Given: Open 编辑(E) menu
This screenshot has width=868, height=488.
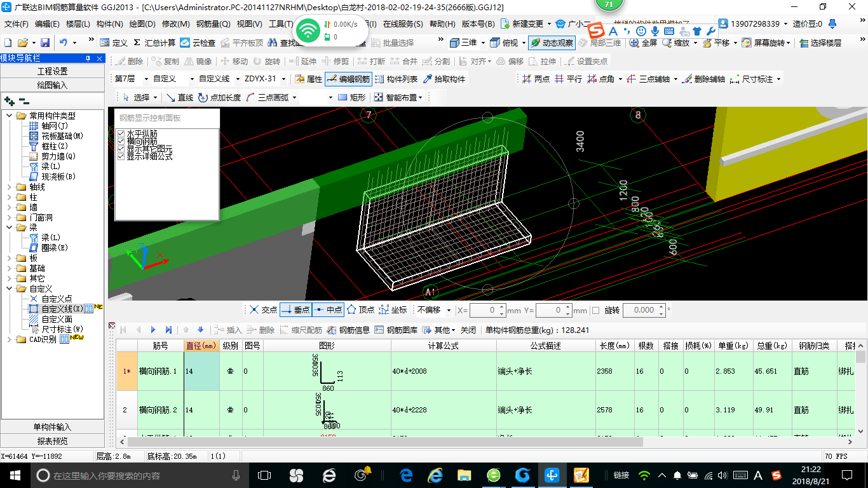Looking at the screenshot, I should pos(47,24).
